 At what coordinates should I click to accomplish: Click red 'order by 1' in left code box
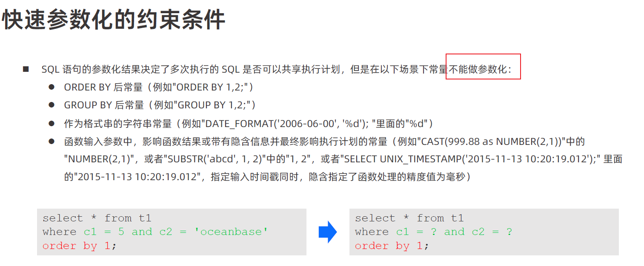point(77,246)
